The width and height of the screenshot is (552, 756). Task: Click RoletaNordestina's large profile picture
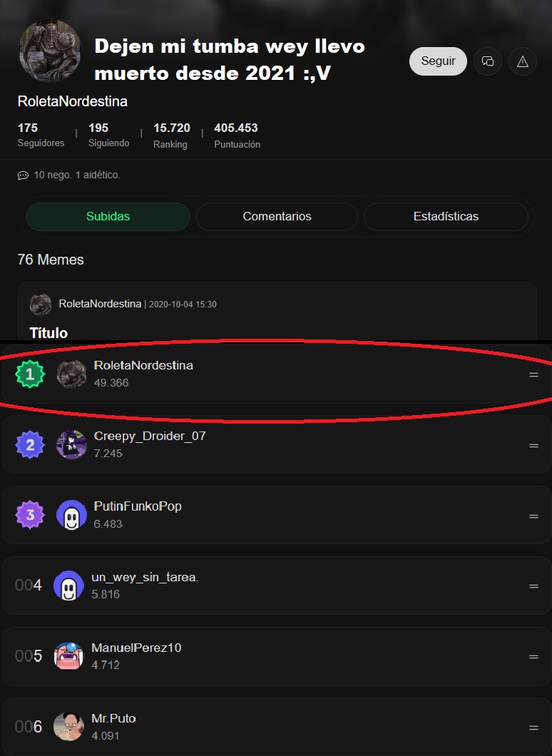click(x=50, y=51)
